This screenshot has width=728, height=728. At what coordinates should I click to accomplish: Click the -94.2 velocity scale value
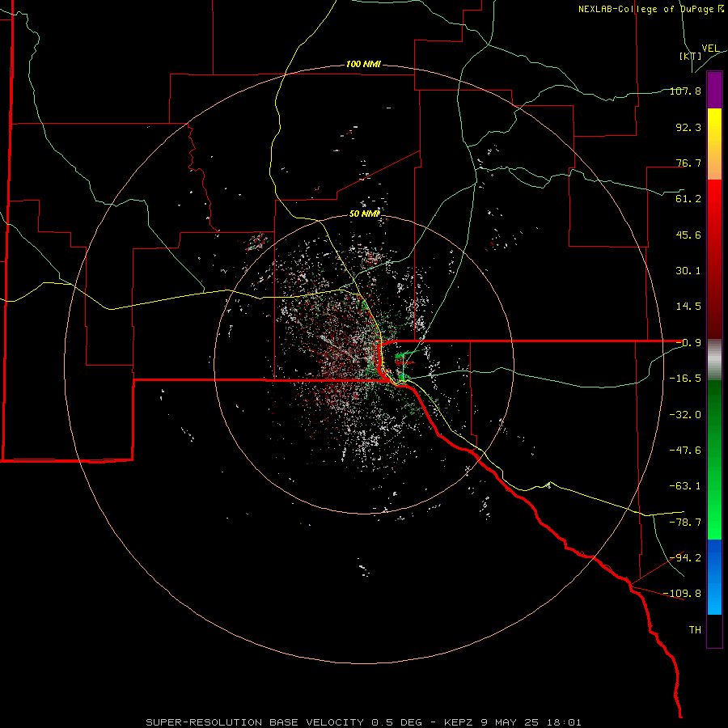click(x=685, y=558)
